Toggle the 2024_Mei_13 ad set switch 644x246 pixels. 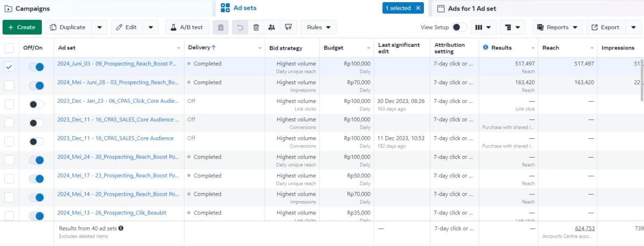click(36, 216)
